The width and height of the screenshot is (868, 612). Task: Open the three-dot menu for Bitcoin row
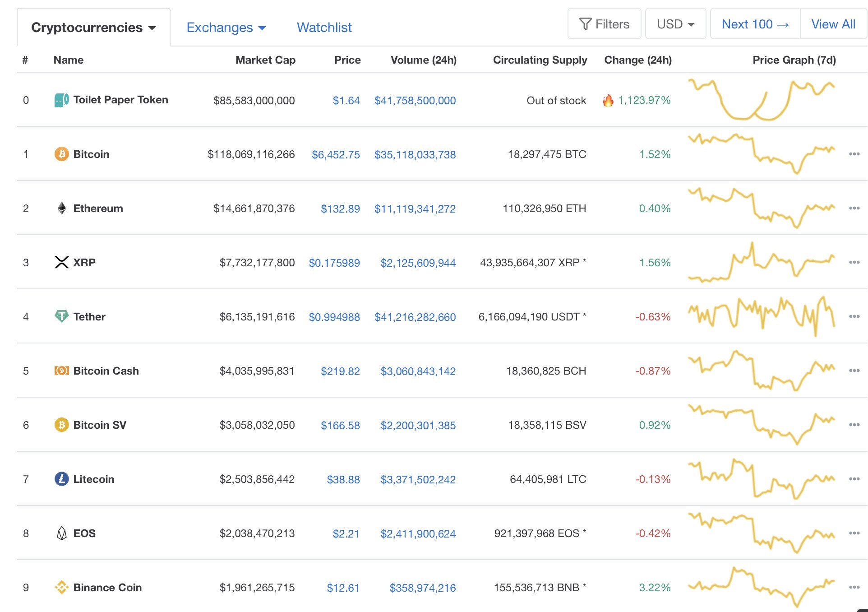[854, 154]
